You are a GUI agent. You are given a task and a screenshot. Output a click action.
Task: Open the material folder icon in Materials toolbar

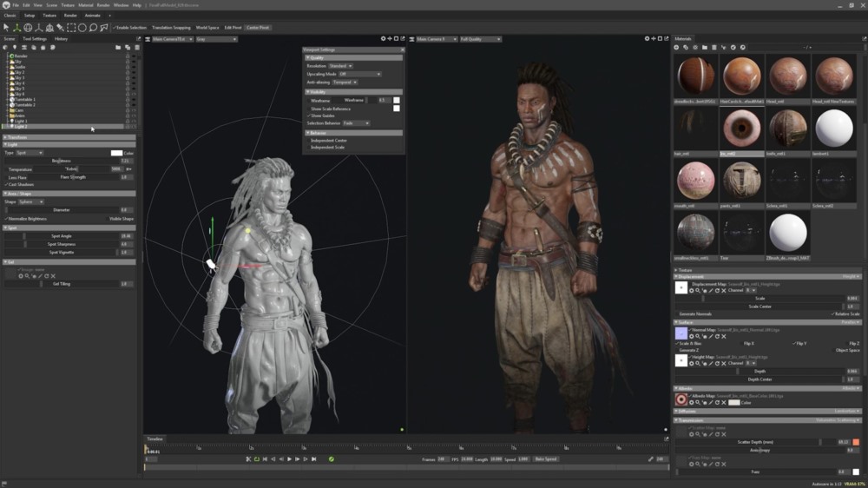point(705,48)
